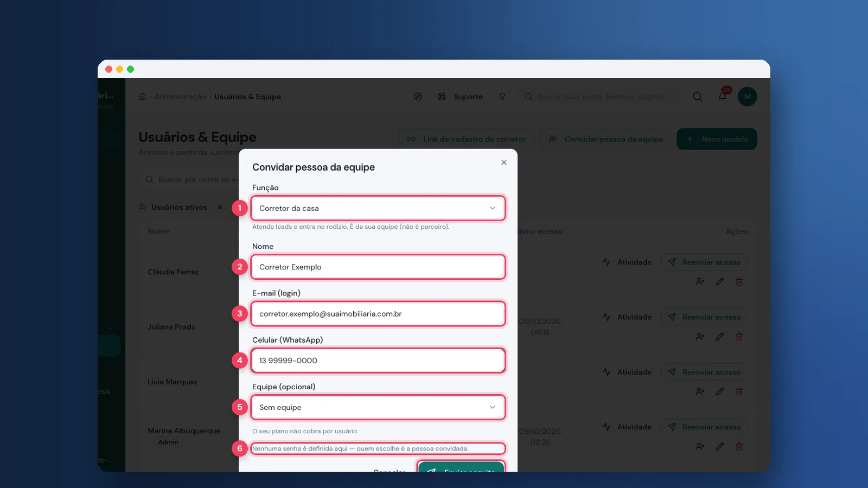Click Reenviar acesso for Marina Albuquerque
This screenshot has height=488, width=868.
point(704,427)
